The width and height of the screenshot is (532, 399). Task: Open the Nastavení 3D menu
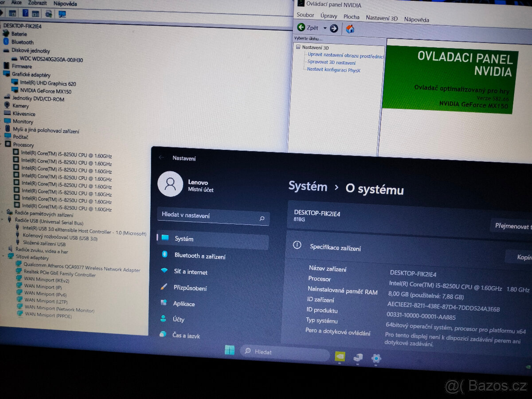(382, 18)
